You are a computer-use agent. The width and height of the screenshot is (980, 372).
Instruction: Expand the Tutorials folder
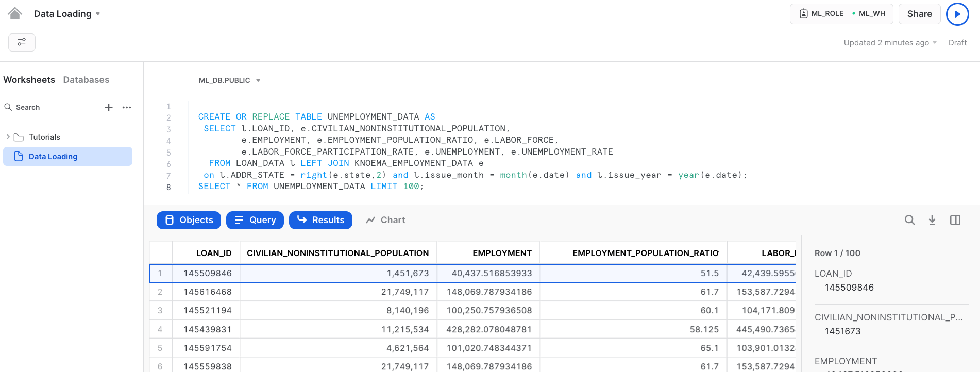coord(8,137)
